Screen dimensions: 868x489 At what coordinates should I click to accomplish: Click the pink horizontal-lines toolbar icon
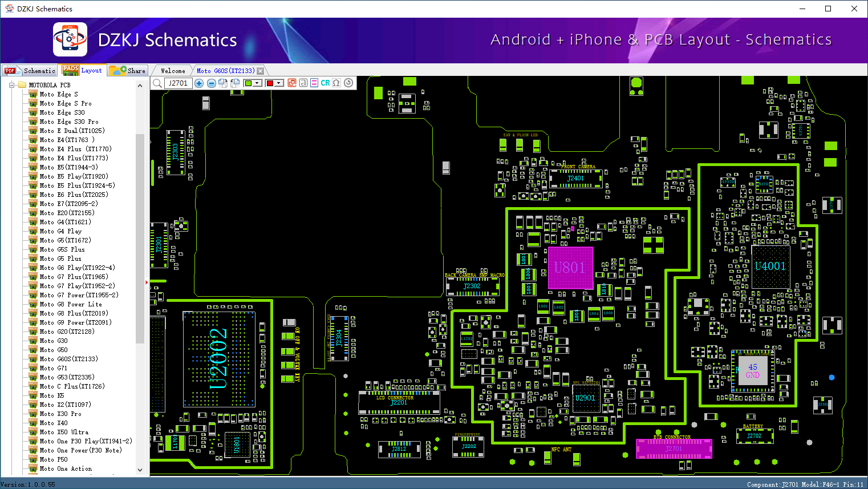[x=314, y=83]
